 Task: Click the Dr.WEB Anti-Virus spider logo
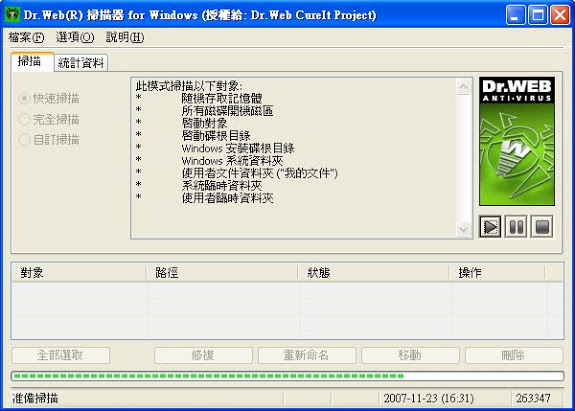point(517,141)
